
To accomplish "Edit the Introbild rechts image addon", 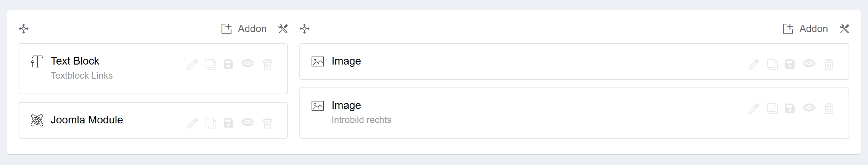I will point(754,108).
